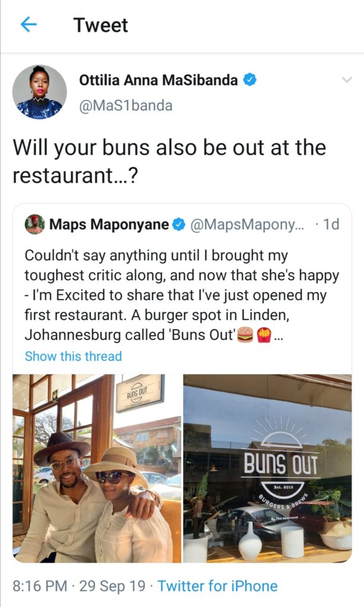Open the Show this thread link

tap(73, 356)
